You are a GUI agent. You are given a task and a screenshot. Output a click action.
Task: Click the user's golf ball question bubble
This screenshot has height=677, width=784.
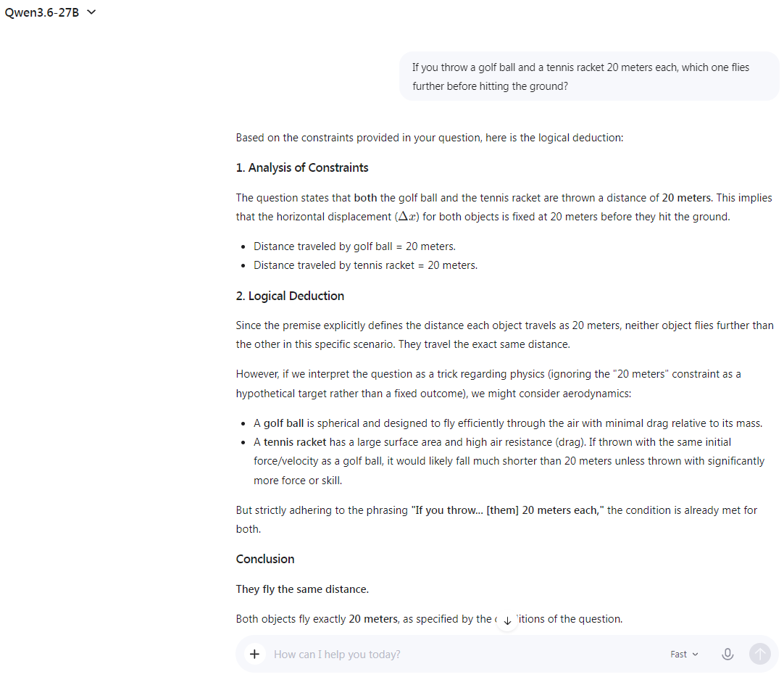coord(589,77)
